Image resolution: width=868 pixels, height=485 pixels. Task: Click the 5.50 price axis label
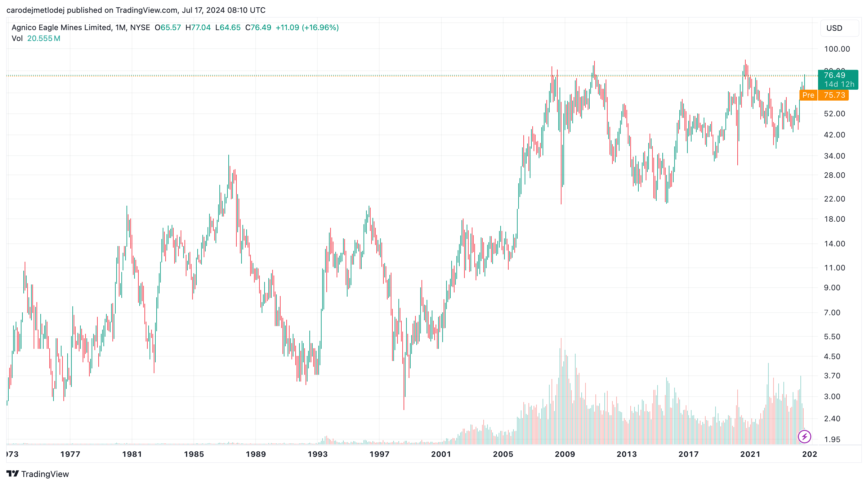click(832, 337)
